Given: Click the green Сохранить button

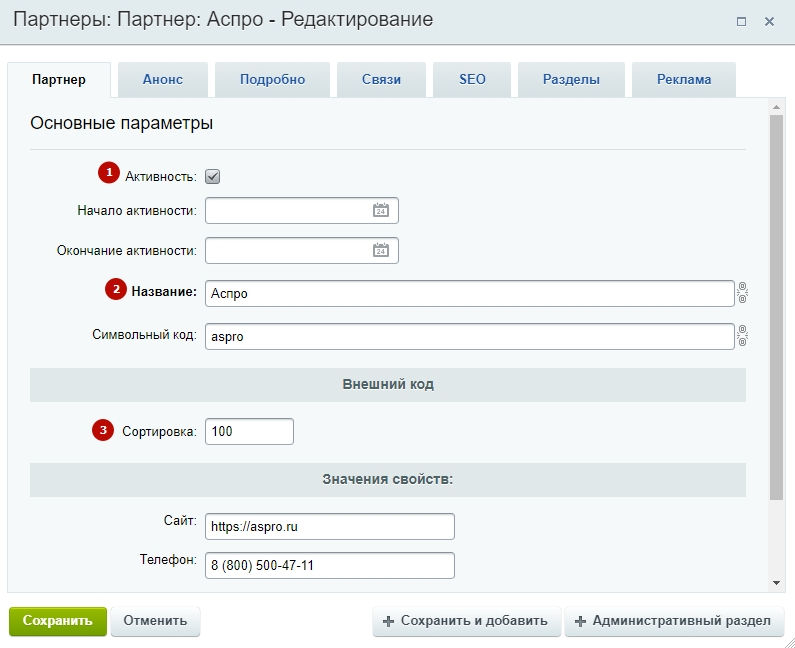Looking at the screenshot, I should [58, 621].
